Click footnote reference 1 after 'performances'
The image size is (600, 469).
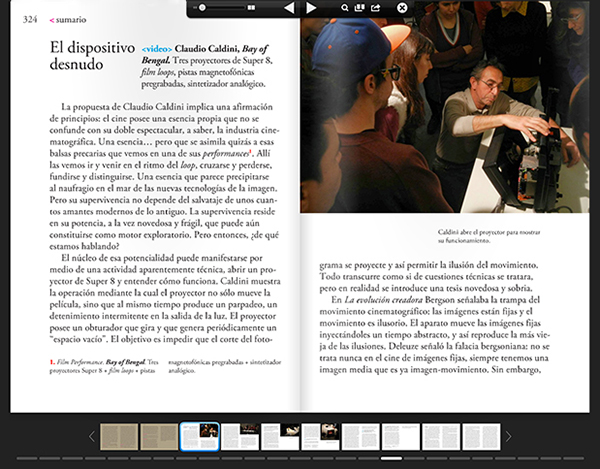250,151
